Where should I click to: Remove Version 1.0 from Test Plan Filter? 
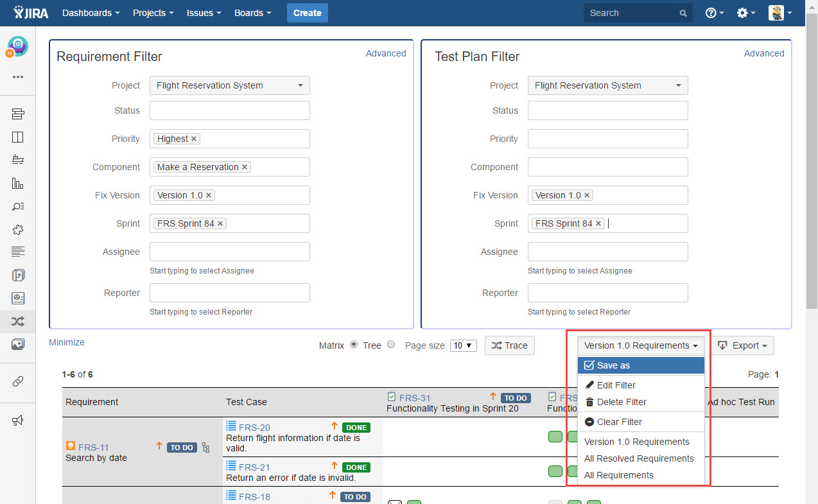(x=587, y=195)
